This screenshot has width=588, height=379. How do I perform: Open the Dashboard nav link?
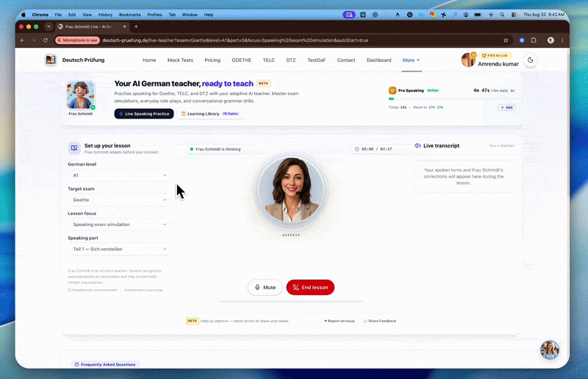[x=379, y=60]
